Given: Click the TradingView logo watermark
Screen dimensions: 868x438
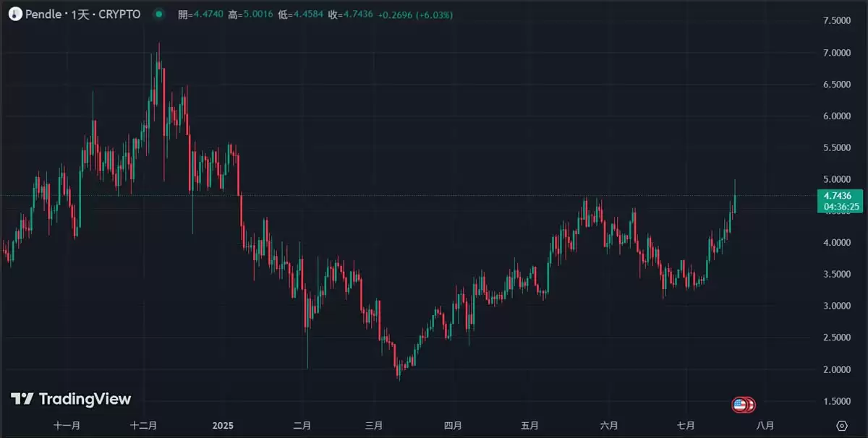Looking at the screenshot, I should tap(71, 399).
